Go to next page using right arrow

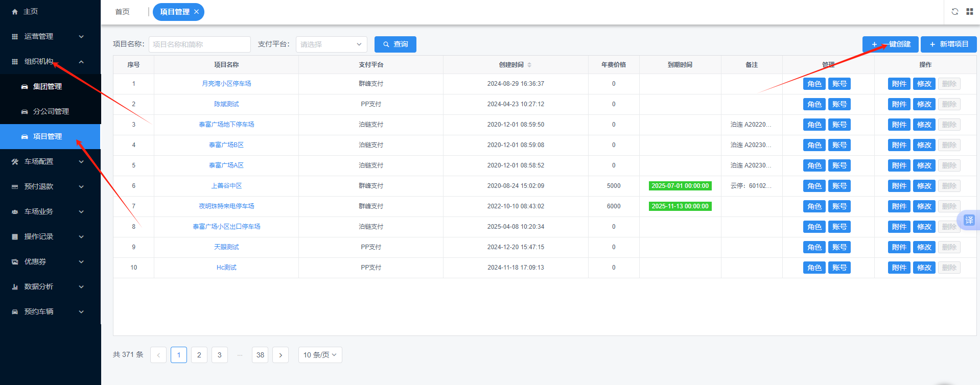point(281,355)
